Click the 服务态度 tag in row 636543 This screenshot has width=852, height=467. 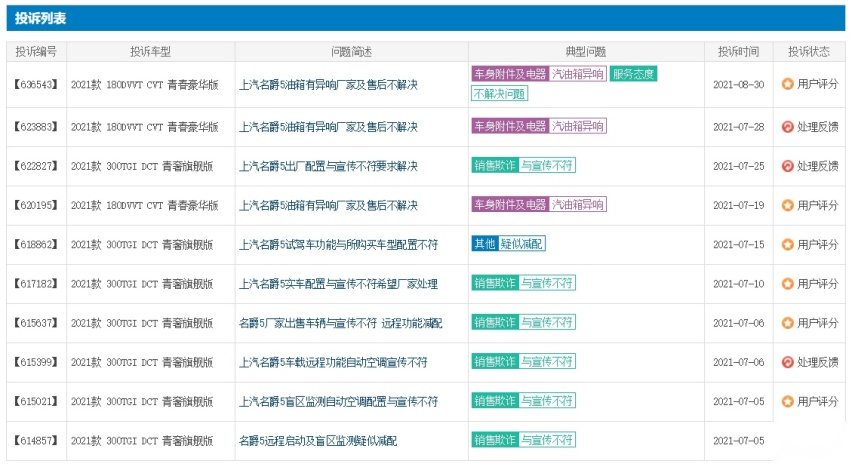633,74
